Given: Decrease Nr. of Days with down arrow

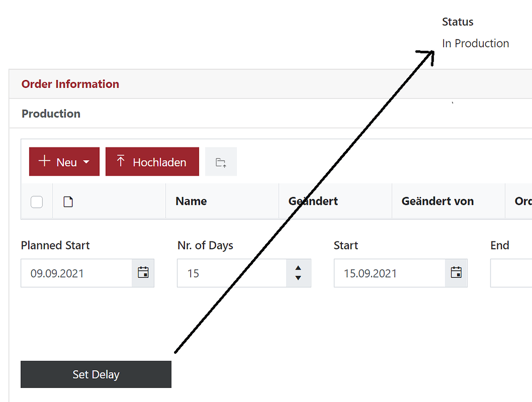Looking at the screenshot, I should click(298, 278).
